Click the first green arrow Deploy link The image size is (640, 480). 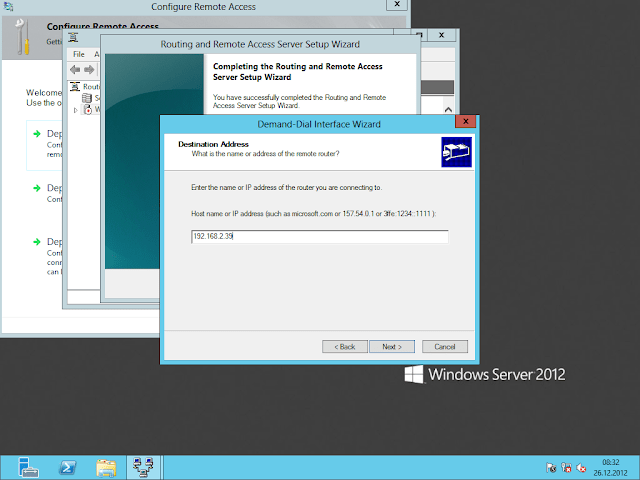pyautogui.click(x=33, y=133)
